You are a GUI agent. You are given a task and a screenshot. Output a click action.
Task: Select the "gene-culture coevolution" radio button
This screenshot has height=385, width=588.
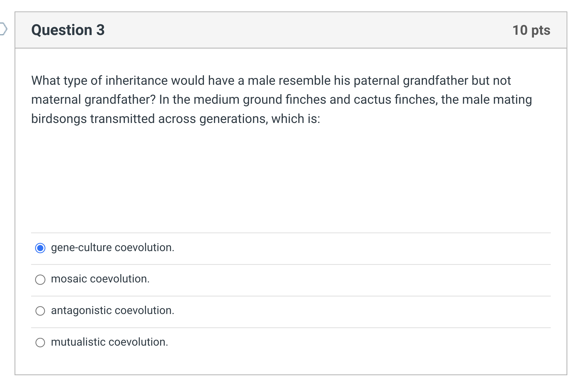40,247
